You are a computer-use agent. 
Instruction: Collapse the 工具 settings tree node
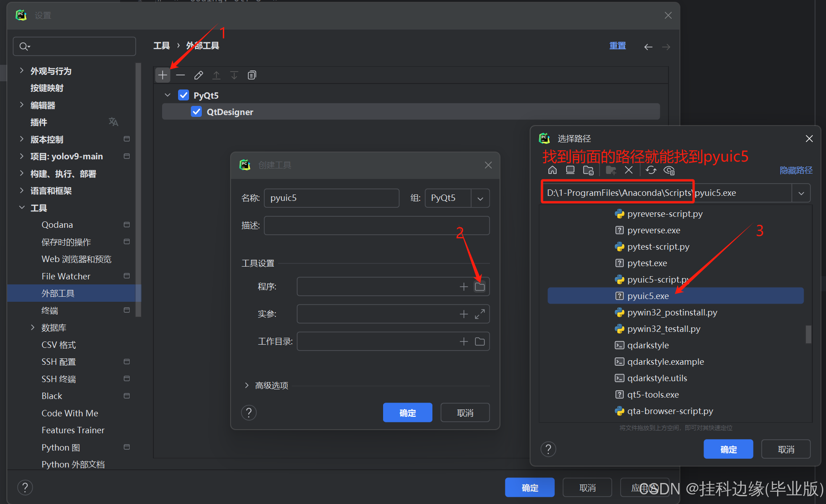click(21, 208)
